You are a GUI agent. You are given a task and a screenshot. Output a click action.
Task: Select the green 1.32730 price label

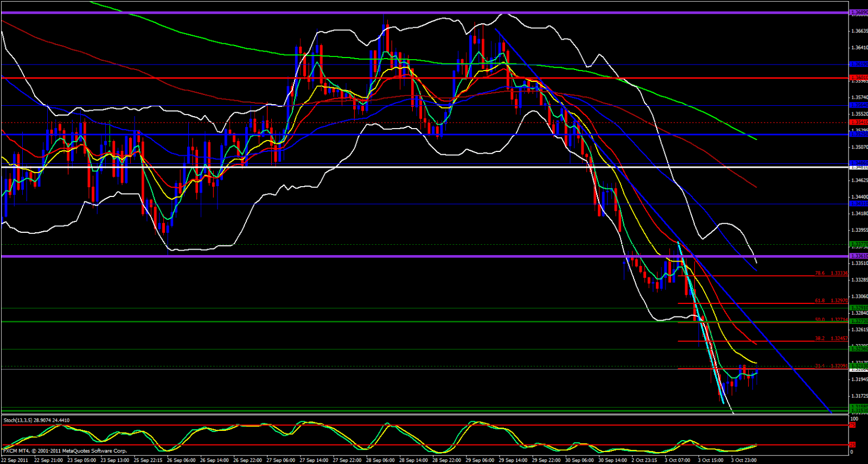[x=858, y=321]
